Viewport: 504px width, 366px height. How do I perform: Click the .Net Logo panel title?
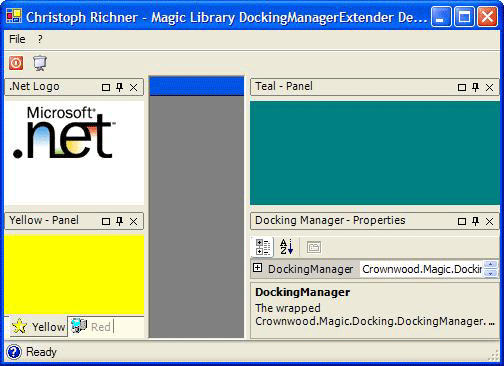coord(34,86)
